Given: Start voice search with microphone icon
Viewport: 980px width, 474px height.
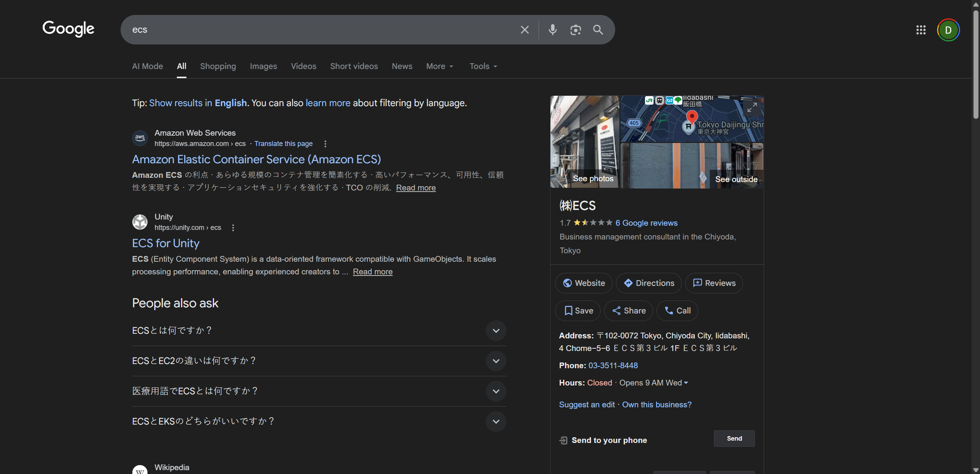Looking at the screenshot, I should tap(552, 30).
